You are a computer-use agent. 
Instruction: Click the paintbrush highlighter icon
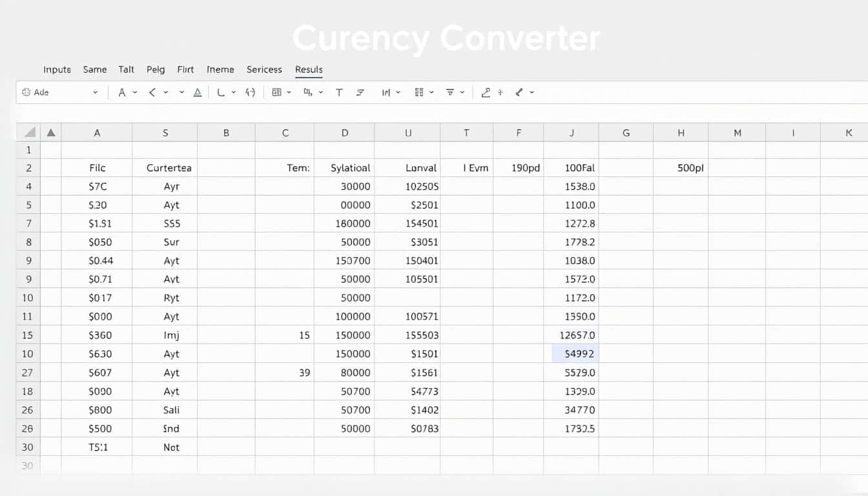pyautogui.click(x=519, y=92)
